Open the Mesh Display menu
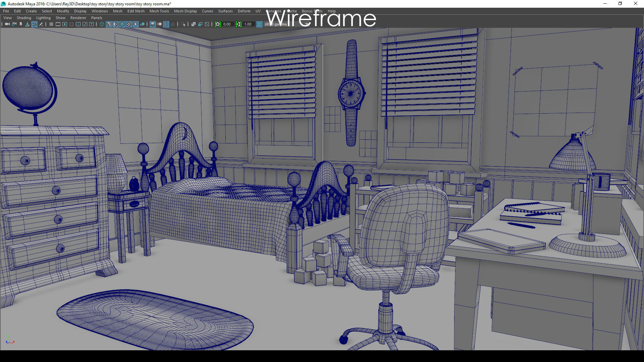 point(185,11)
